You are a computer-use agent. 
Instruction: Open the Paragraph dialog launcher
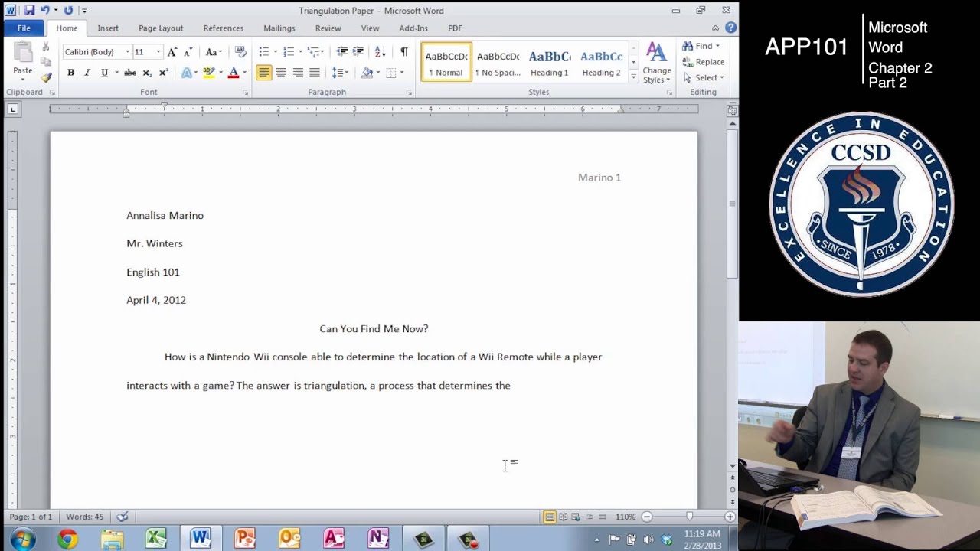tap(409, 93)
